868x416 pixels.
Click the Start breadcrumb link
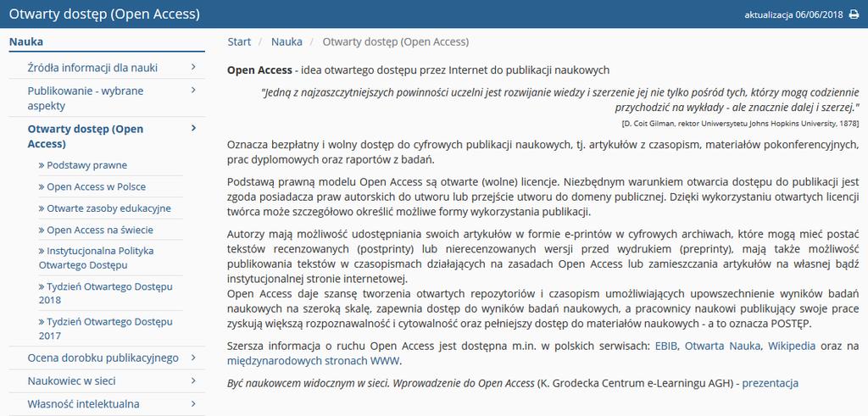[239, 42]
